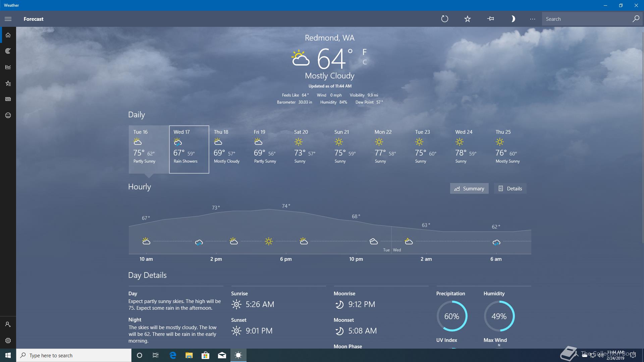Open Settings gear in the sidebar

(x=8, y=341)
